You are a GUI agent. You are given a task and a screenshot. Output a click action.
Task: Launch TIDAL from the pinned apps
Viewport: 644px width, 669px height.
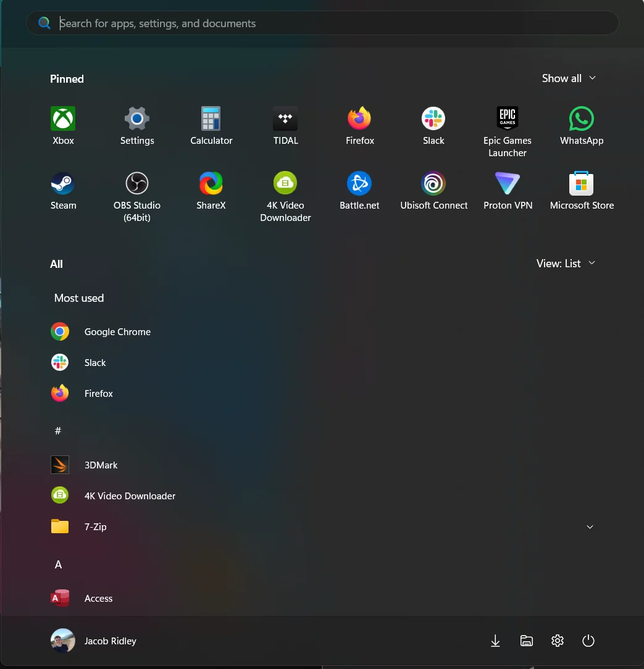click(x=285, y=126)
